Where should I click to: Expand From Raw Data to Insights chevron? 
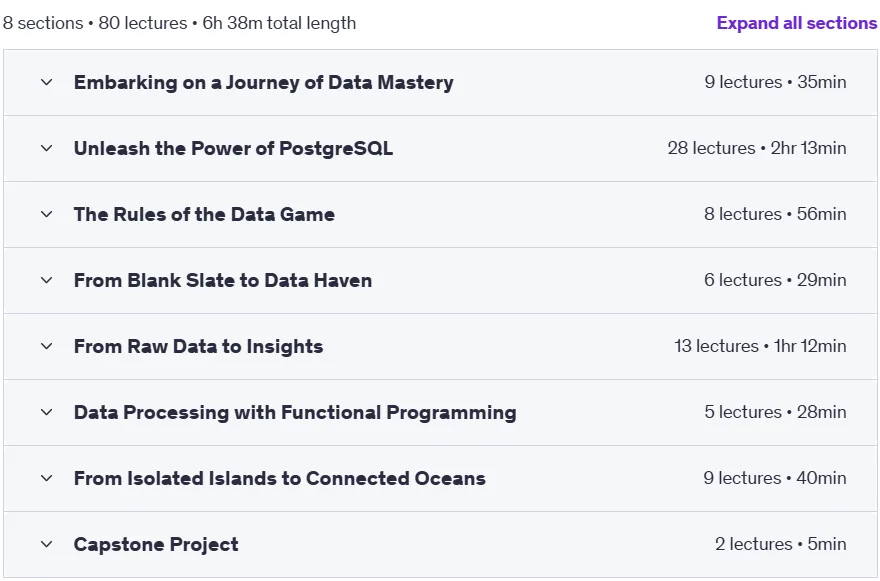pyautogui.click(x=47, y=346)
